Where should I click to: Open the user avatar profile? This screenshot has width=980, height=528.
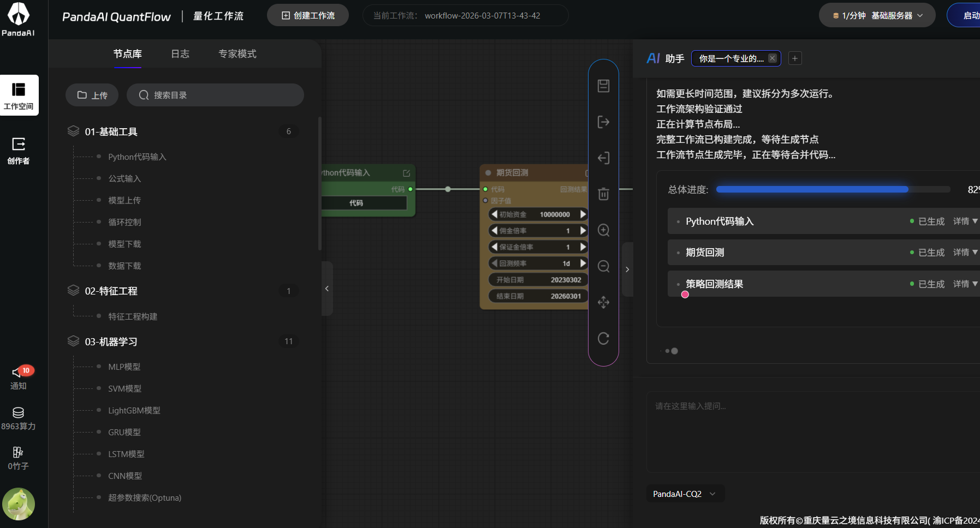click(x=19, y=503)
